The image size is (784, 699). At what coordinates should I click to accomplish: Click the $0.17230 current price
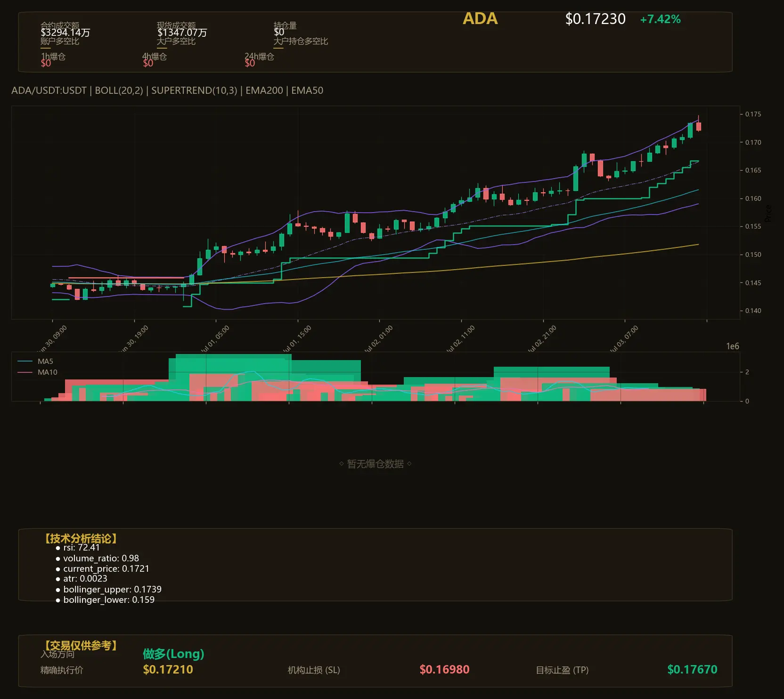click(596, 19)
